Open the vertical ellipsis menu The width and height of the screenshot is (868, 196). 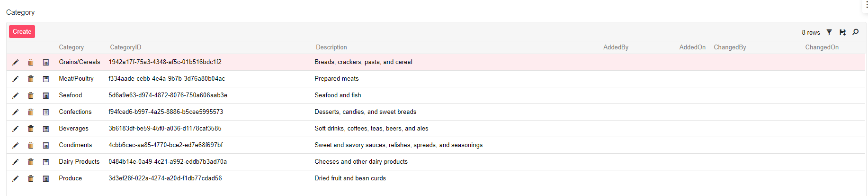[x=866, y=5]
